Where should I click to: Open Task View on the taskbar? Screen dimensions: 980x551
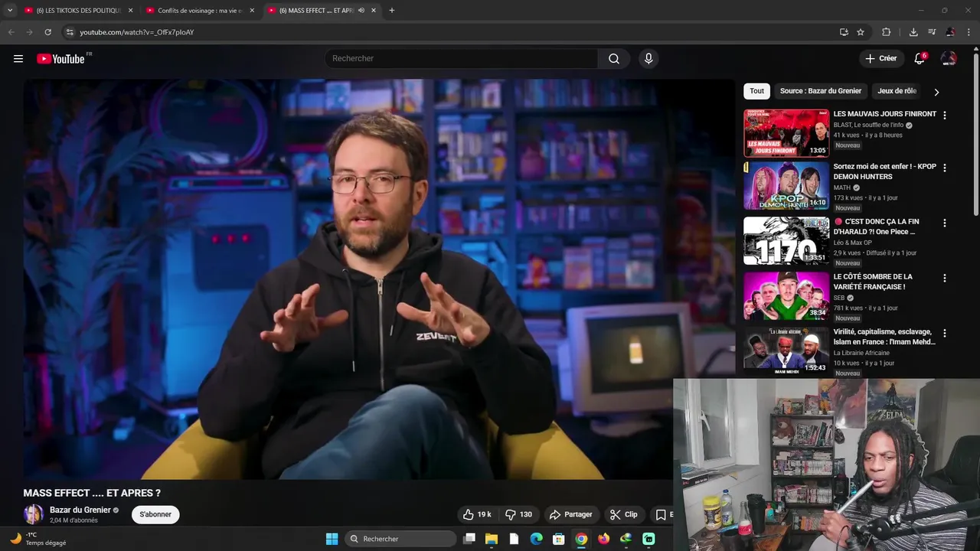[x=469, y=539]
